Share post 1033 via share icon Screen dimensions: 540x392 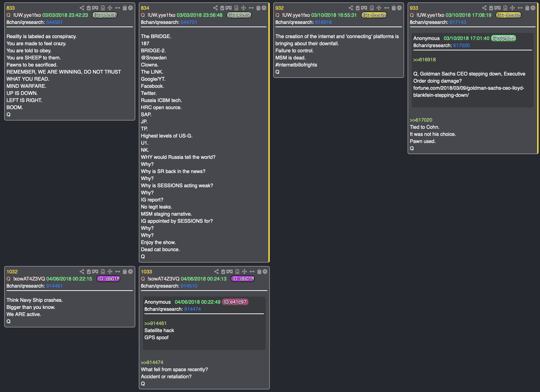tap(216, 272)
